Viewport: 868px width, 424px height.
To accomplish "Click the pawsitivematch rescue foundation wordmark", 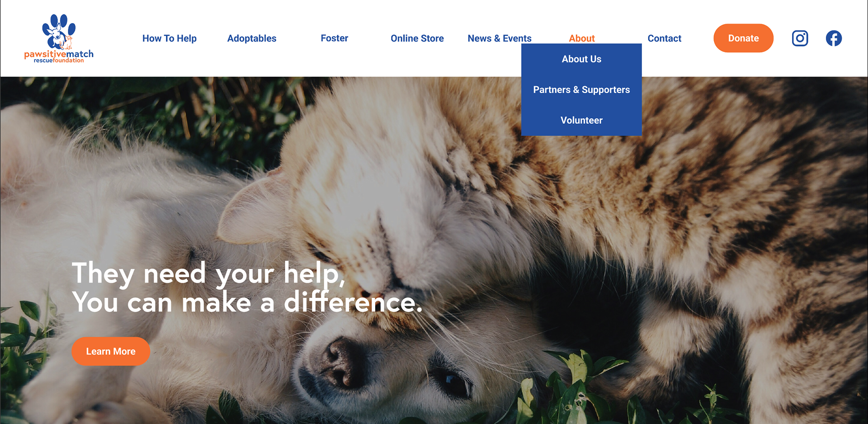I will pos(59,57).
